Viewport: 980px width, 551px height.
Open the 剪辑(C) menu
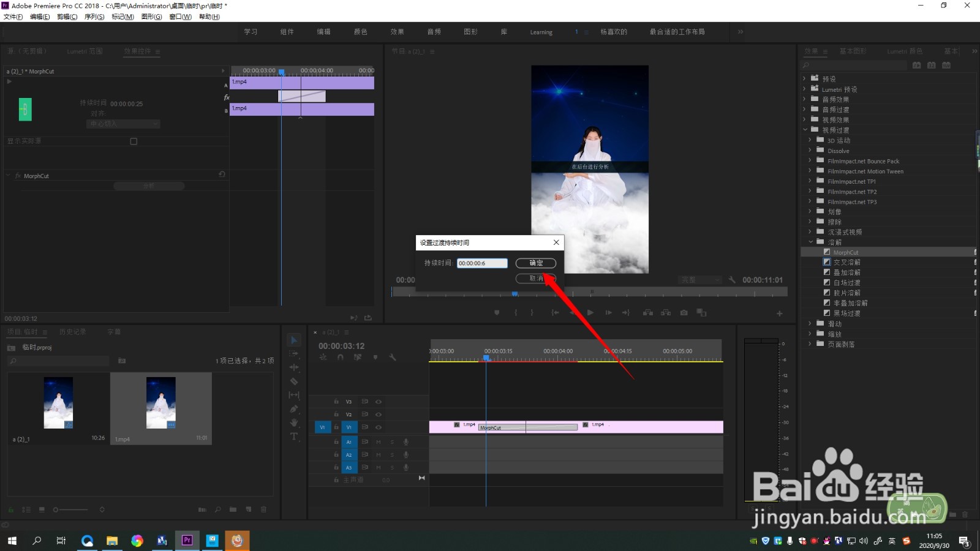[67, 17]
